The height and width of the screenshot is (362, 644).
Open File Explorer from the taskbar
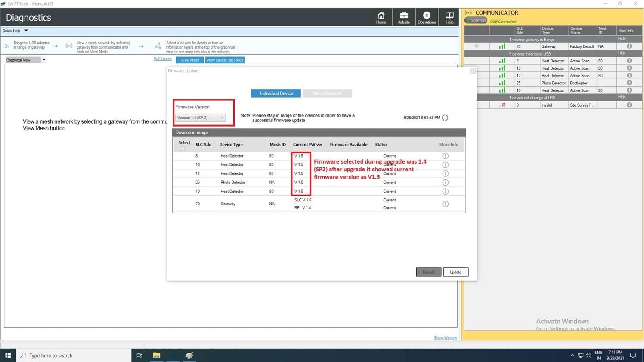click(156, 356)
